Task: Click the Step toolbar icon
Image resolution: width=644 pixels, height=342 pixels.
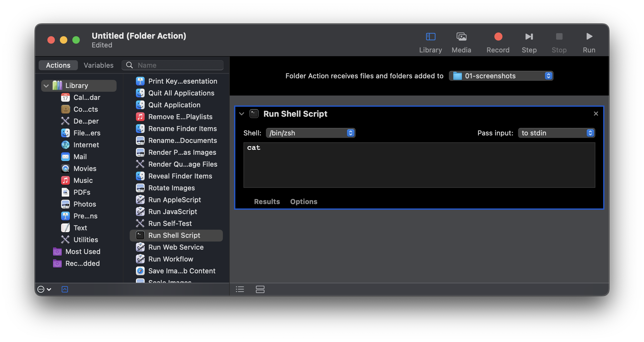Action: coord(529,42)
